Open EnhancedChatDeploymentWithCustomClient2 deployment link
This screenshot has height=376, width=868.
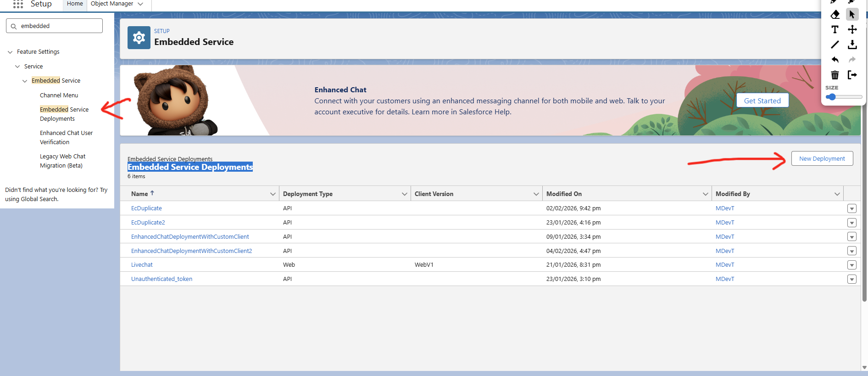[x=192, y=251]
